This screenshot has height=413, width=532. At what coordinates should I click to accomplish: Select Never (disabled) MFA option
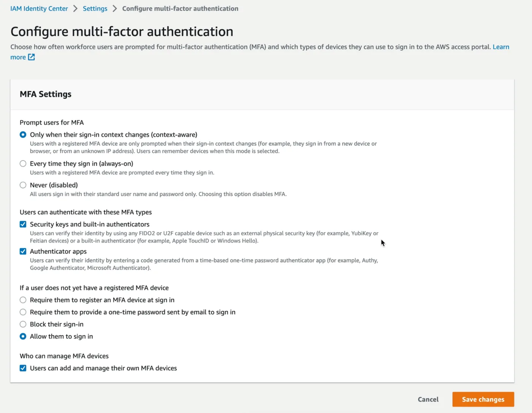point(23,185)
